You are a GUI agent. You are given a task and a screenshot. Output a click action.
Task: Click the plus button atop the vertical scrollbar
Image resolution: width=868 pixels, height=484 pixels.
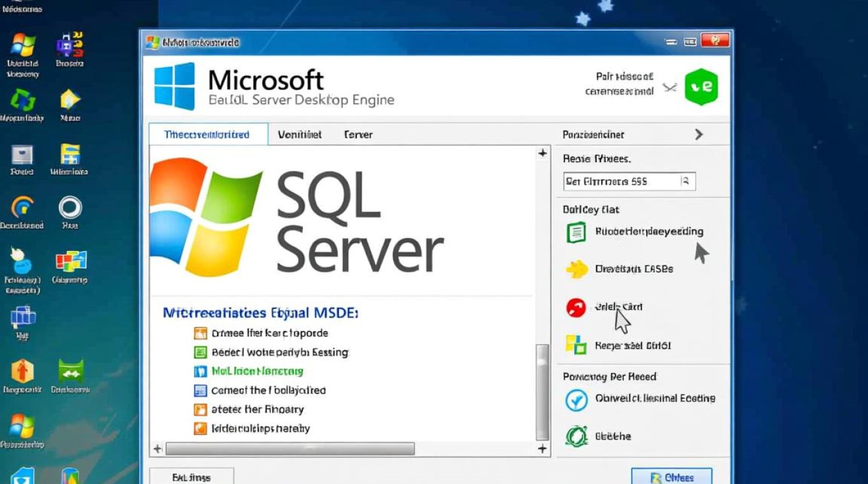tap(542, 154)
